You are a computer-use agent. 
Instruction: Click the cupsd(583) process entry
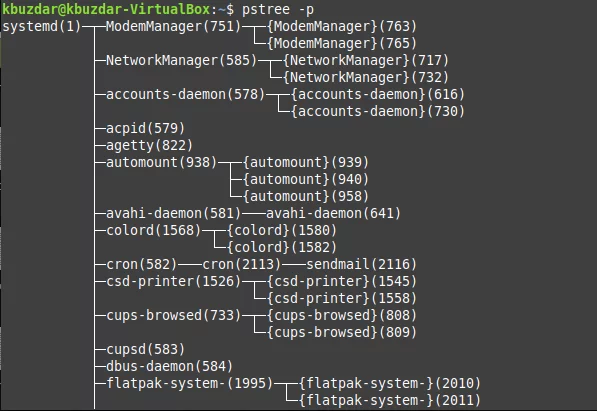click(145, 350)
